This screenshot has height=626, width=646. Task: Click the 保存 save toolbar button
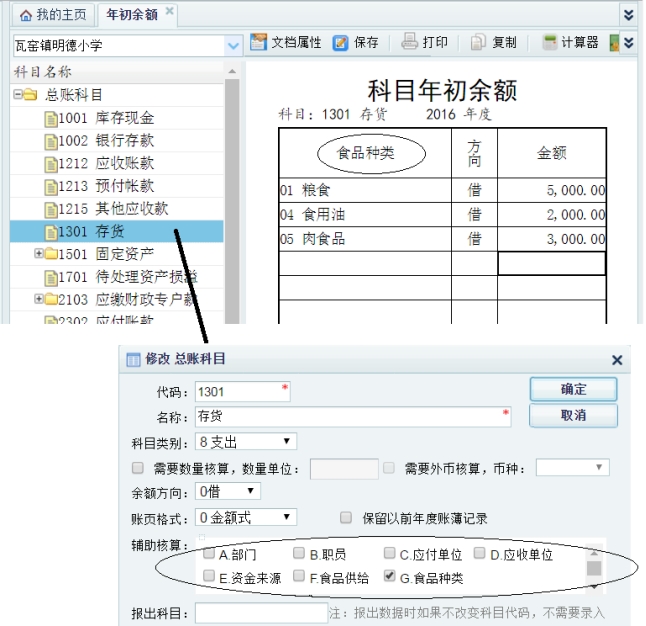[x=356, y=42]
